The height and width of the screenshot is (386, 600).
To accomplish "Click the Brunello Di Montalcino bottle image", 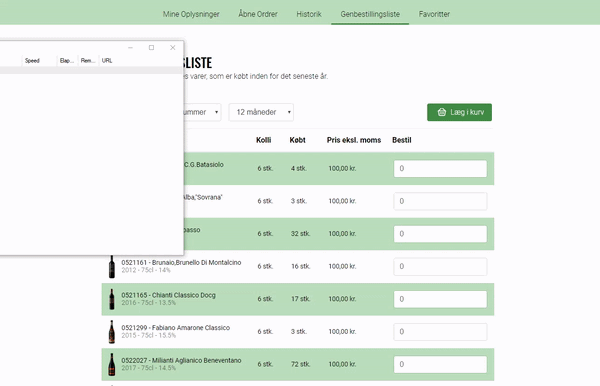I will click(112, 267).
